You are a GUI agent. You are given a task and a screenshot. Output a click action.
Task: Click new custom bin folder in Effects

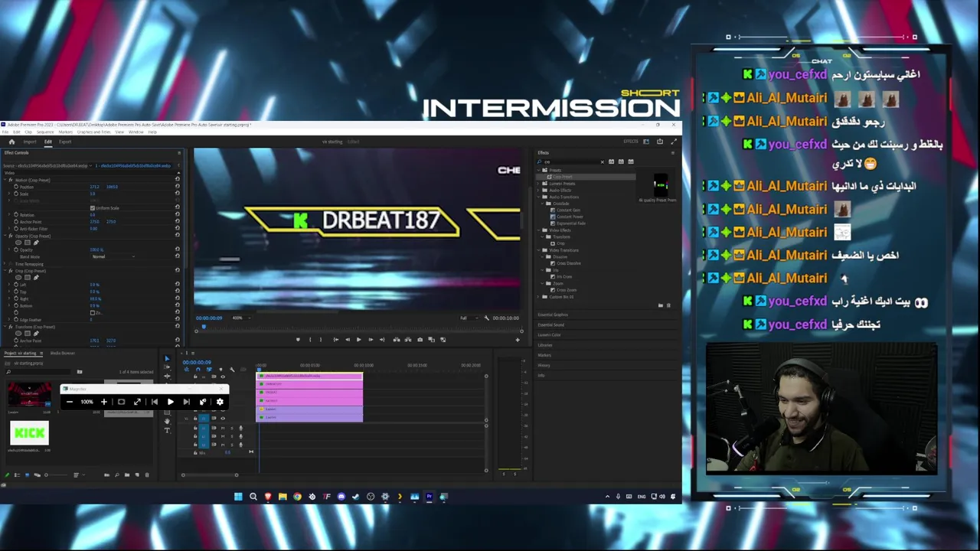(661, 305)
